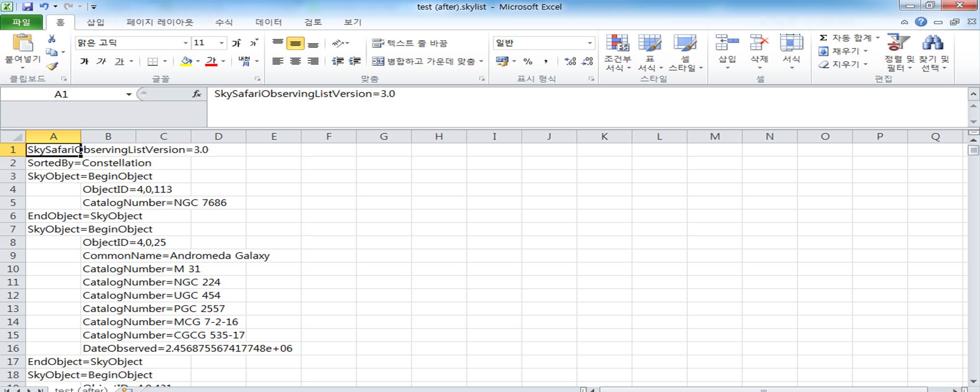Align text to top
Image resolution: width=980 pixels, height=392 pixels.
(x=278, y=43)
